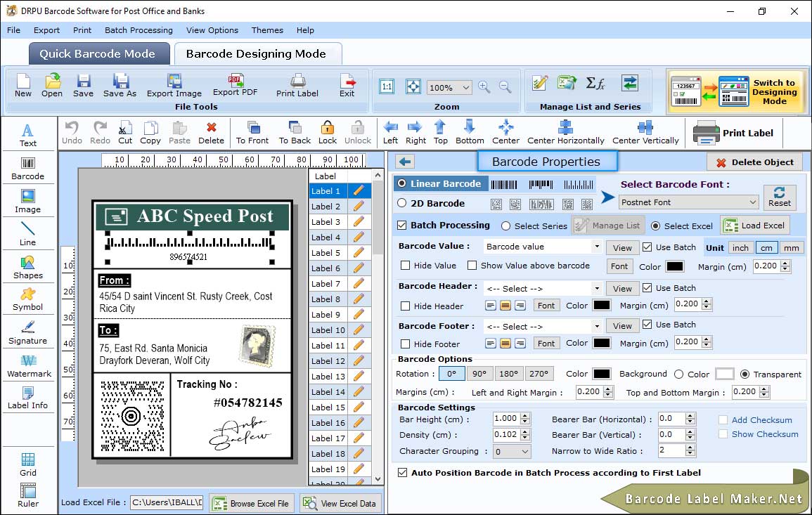812x515 pixels.
Task: Toggle the Ruler display
Action: pos(28,495)
